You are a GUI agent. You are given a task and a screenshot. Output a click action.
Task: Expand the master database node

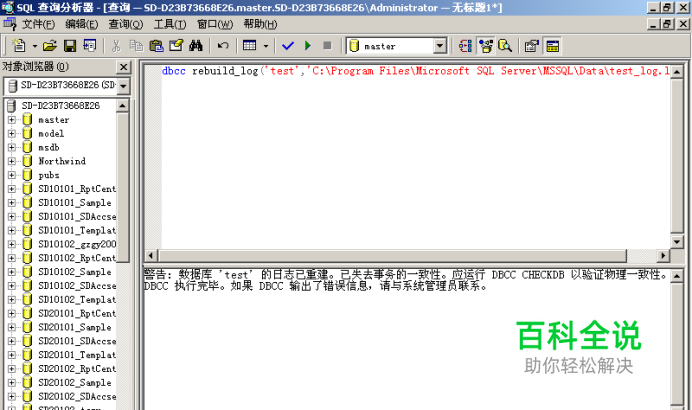(x=12, y=120)
